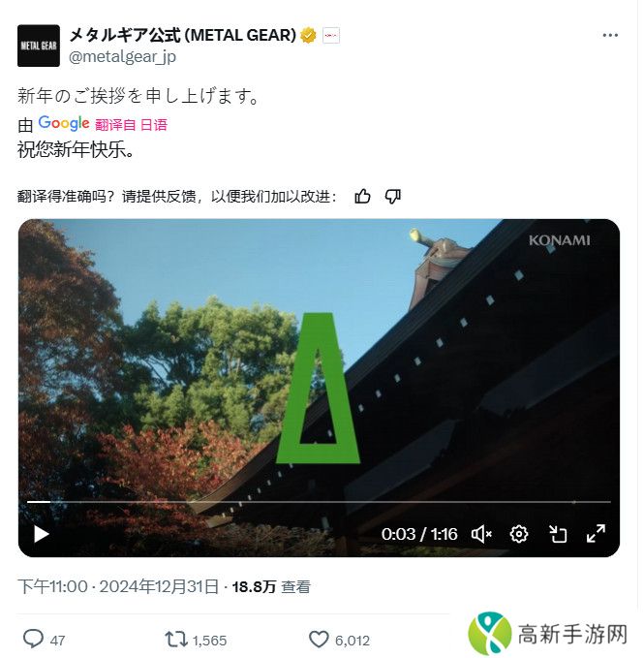Image resolution: width=644 pixels, height=658 pixels.
Task: Give thumbs up on translation accuracy
Action: 362,196
